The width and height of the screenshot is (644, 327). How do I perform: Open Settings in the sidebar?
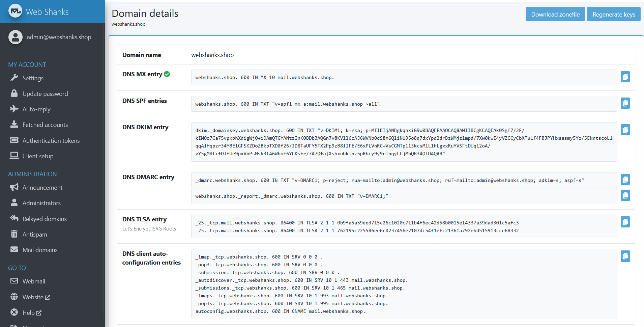tap(33, 78)
